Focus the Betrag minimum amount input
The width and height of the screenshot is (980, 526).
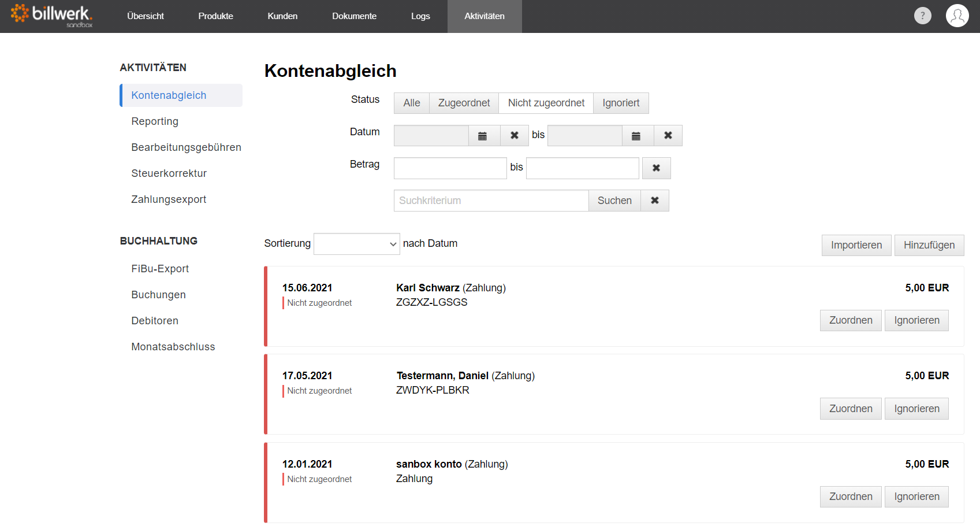[450, 168]
